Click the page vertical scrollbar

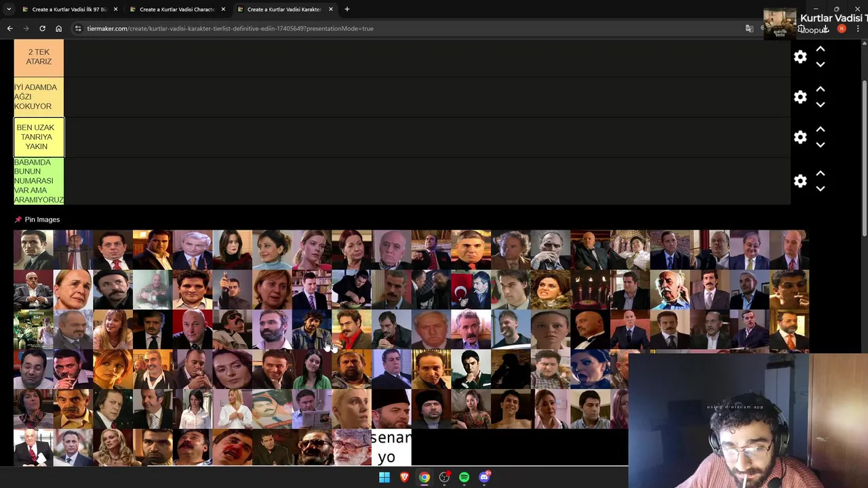point(864,159)
